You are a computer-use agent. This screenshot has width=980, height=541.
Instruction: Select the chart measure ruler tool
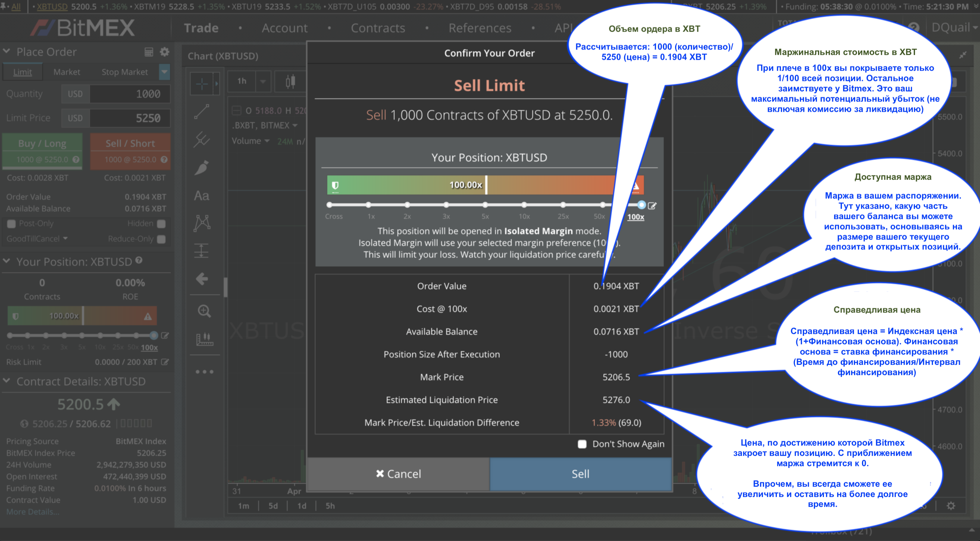(x=204, y=339)
